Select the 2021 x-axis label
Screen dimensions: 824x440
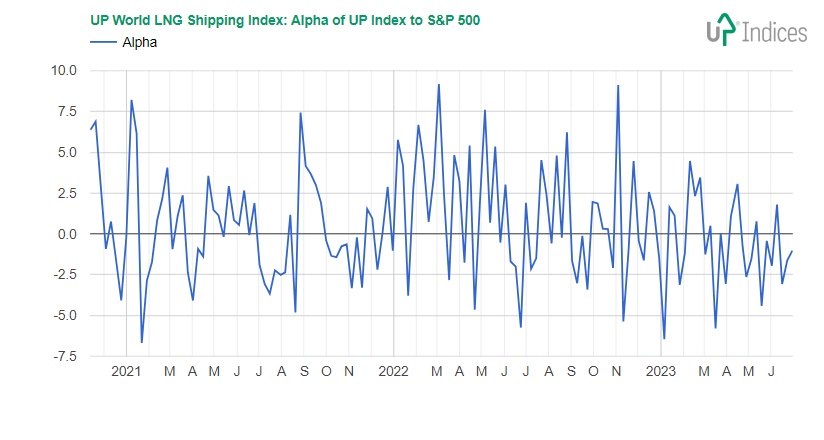tap(126, 372)
